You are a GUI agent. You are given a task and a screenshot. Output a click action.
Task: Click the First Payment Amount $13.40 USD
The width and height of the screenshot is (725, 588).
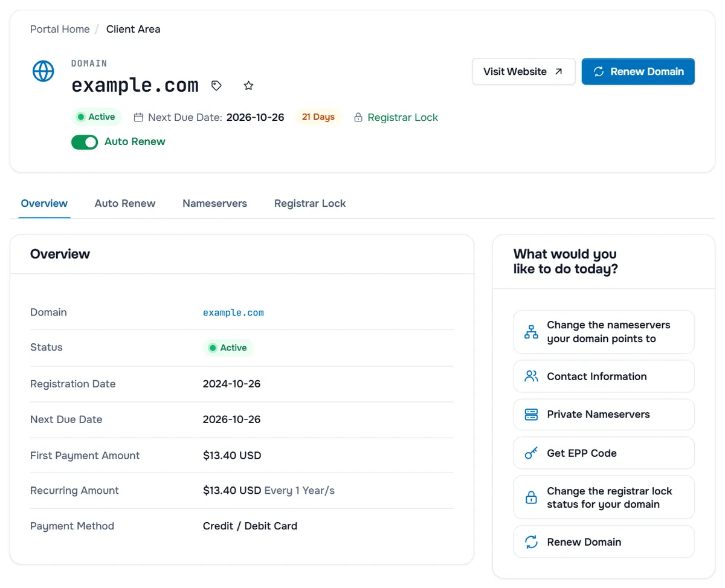pos(232,456)
